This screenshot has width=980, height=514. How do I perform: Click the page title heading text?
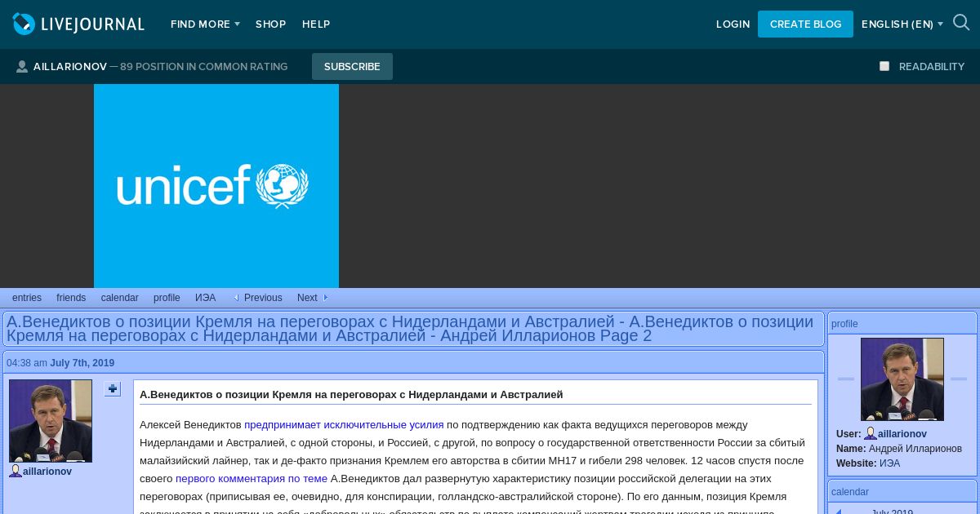tap(410, 328)
